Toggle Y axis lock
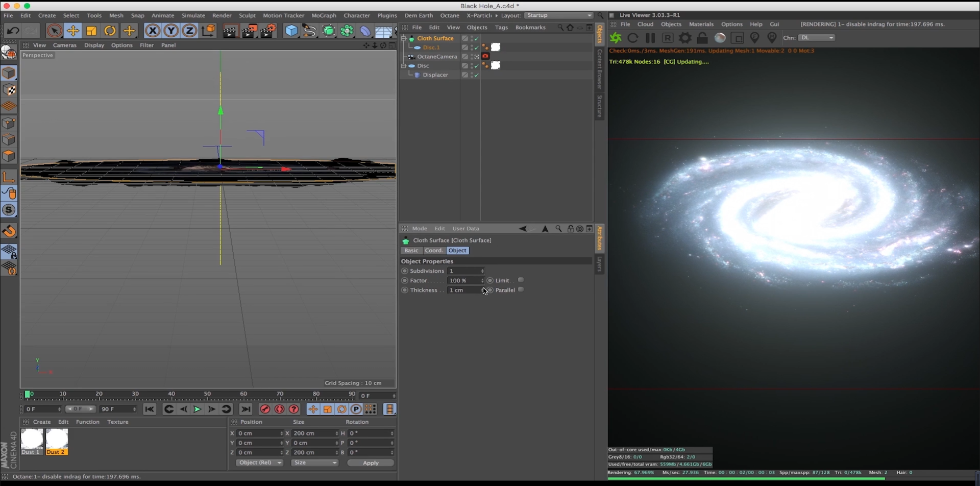 (171, 31)
